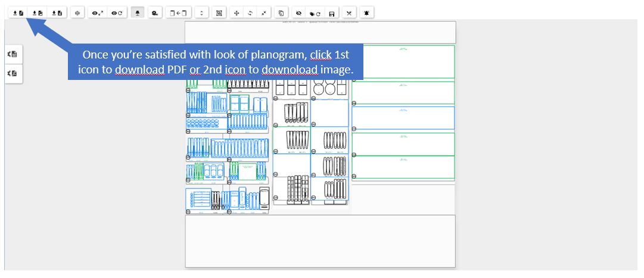Screen dimensions: 644x278
Task: Toggle the crossed-out eye hide icon
Action: pyautogui.click(x=298, y=13)
